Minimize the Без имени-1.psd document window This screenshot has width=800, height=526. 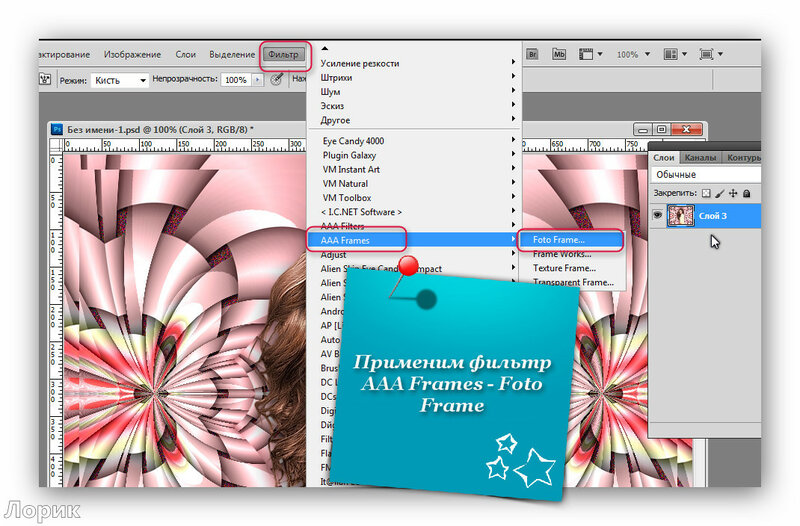tap(642, 130)
